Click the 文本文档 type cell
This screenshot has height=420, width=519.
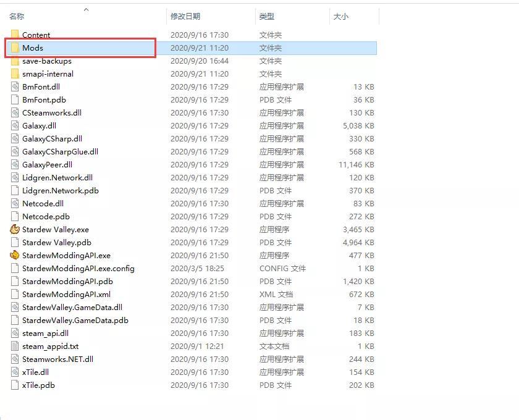[x=274, y=346]
